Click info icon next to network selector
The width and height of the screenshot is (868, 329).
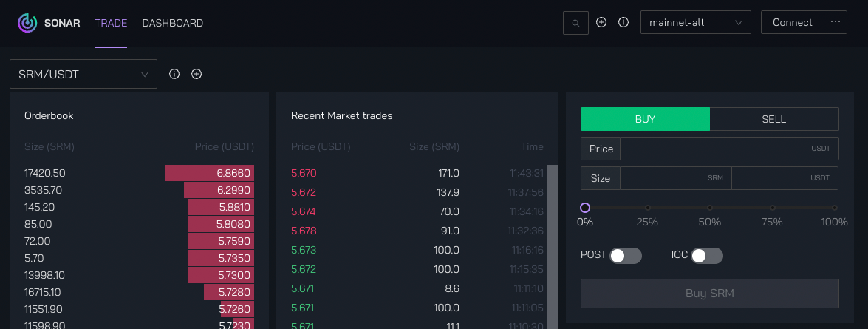(623, 23)
